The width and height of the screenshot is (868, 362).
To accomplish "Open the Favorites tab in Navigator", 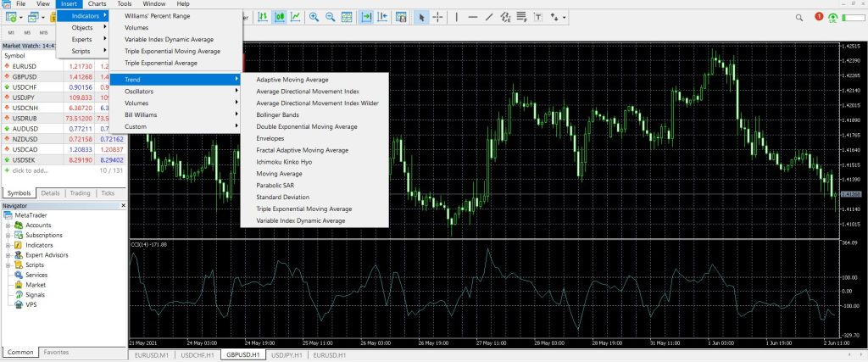I will (x=56, y=352).
